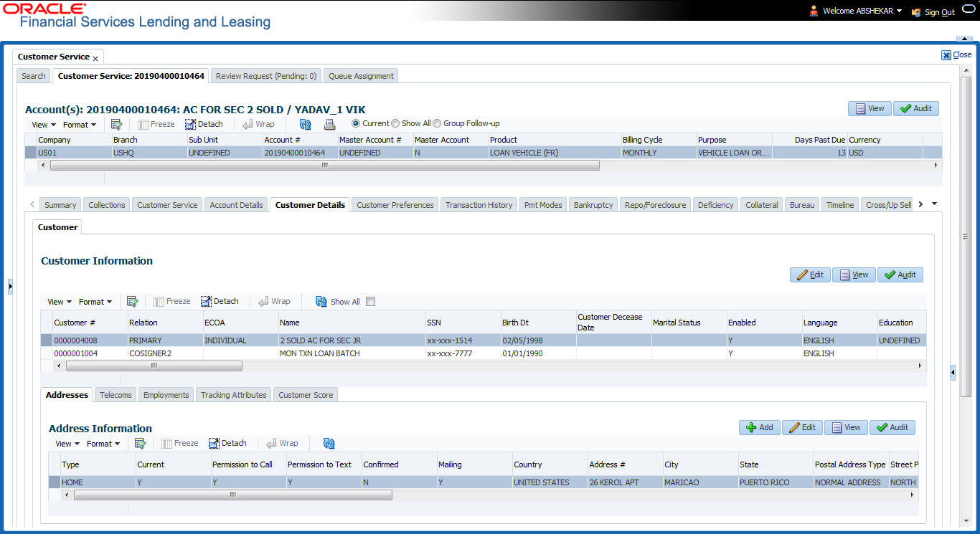Close the Customer Service tab with its X
Screen dimensions: 980x534
coord(95,58)
